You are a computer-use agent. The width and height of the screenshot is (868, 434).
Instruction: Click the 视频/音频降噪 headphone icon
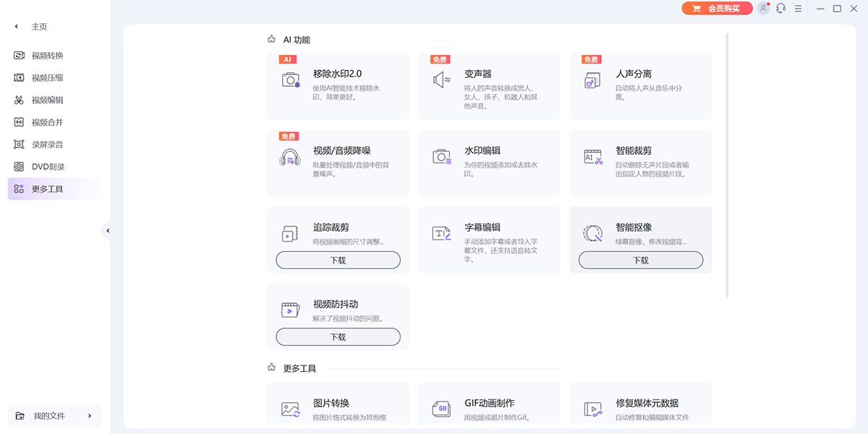point(290,158)
